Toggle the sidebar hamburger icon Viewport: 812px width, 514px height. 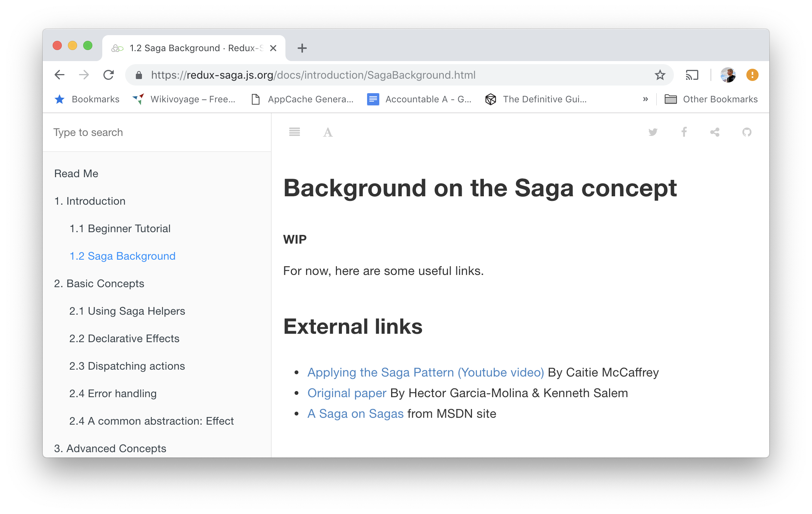294,132
